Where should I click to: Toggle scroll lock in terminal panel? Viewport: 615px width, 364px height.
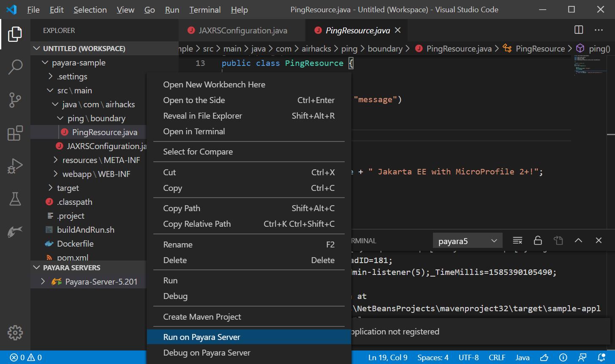point(538,241)
